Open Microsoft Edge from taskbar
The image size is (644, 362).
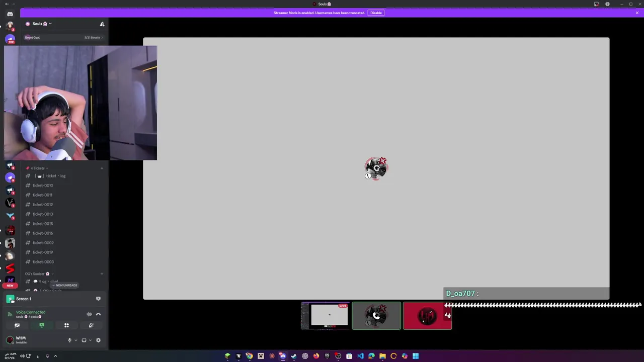[371, 356]
